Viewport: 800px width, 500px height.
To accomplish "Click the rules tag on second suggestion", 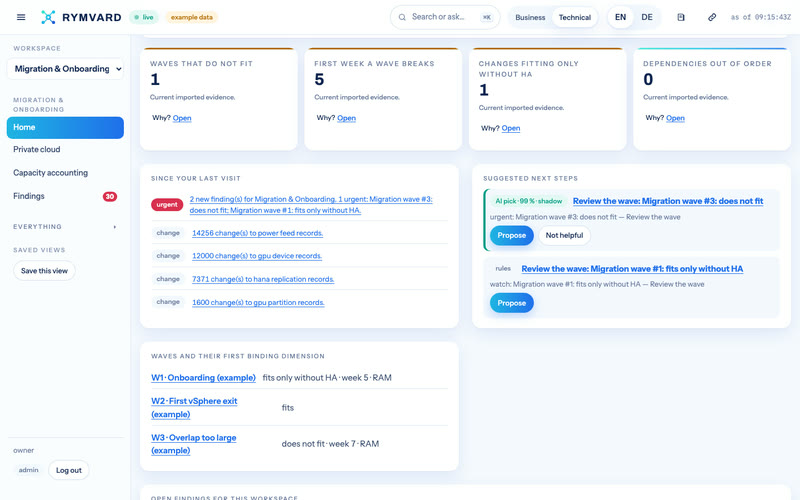I will [x=503, y=269].
